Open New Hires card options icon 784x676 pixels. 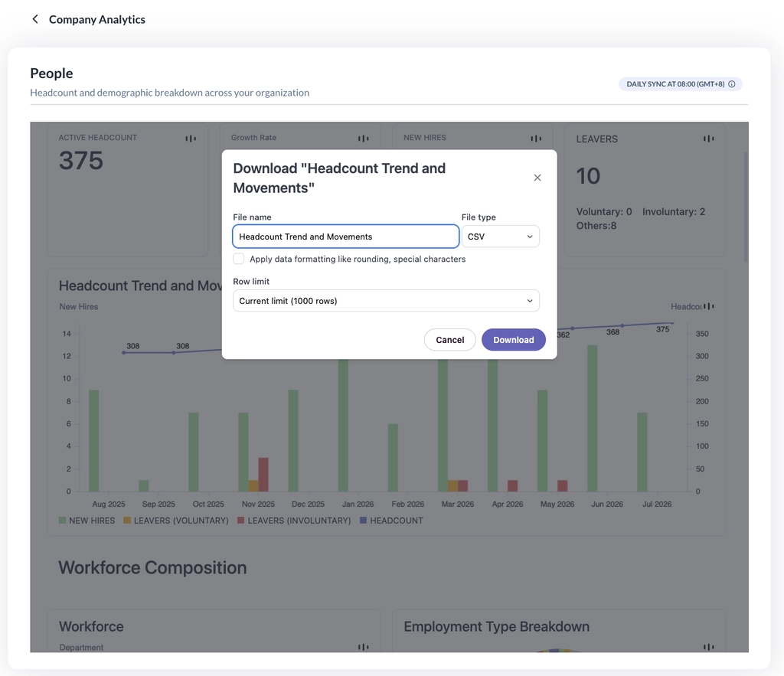click(x=535, y=139)
